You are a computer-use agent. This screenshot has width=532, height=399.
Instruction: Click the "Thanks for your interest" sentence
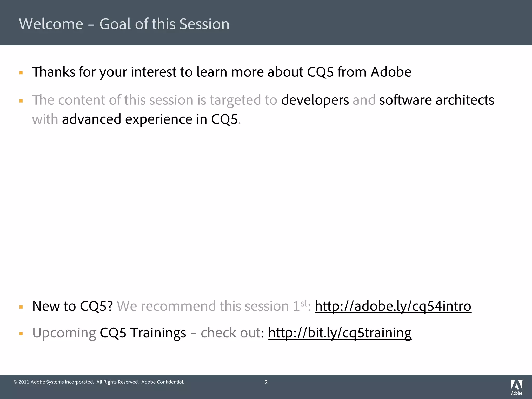222,72
